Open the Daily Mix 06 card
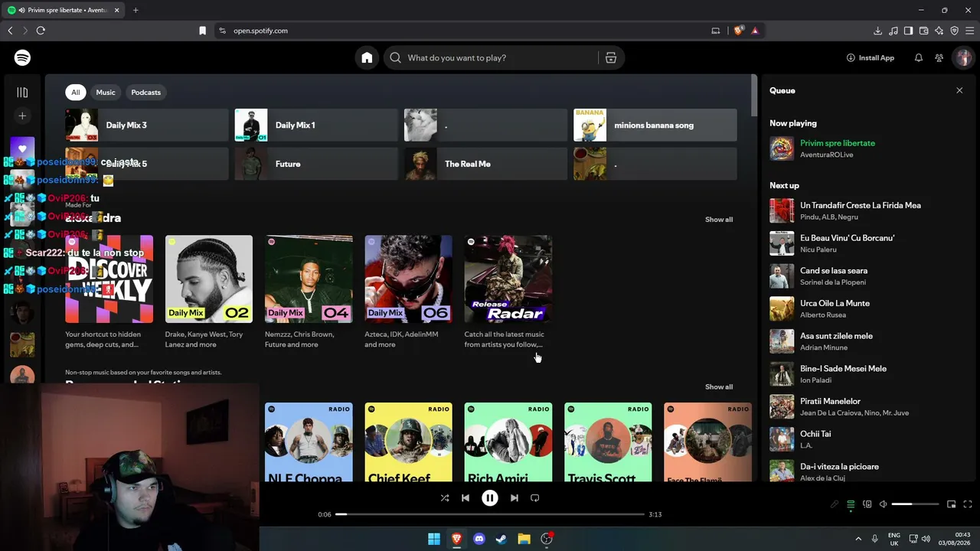The image size is (980, 551). click(x=408, y=292)
